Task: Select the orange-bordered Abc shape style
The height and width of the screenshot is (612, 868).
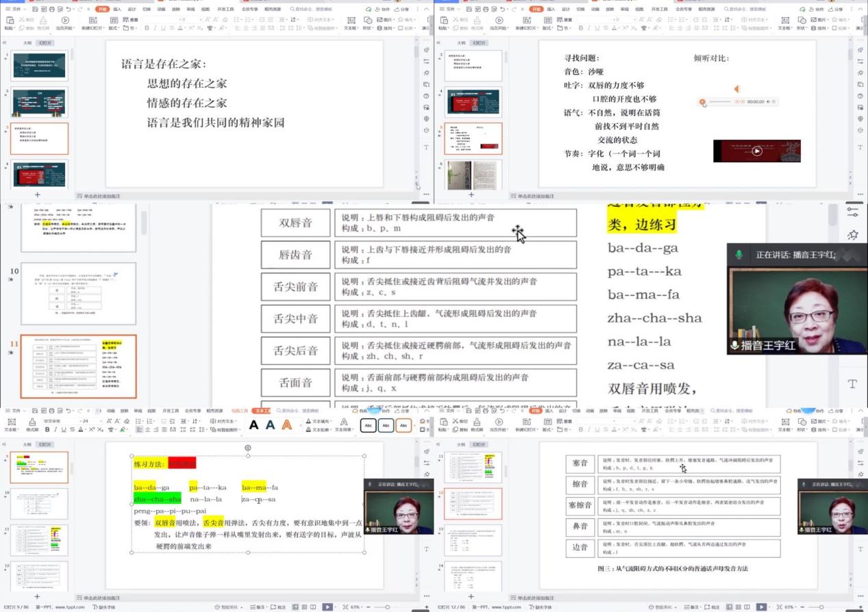Action: (404, 425)
